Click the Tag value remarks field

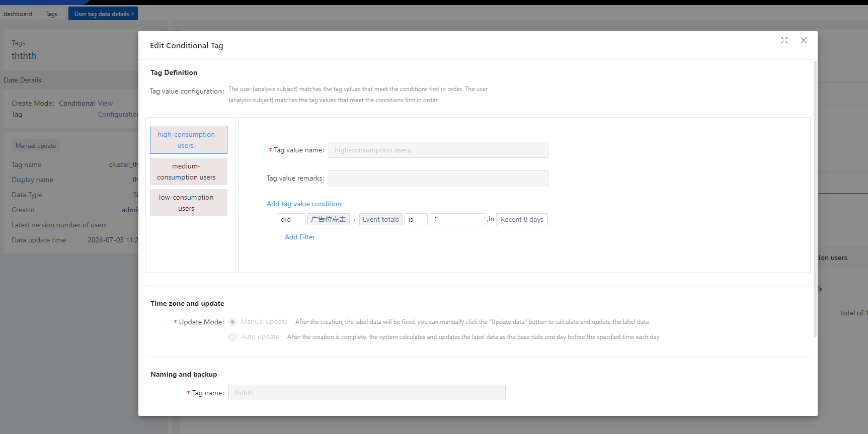coord(438,178)
